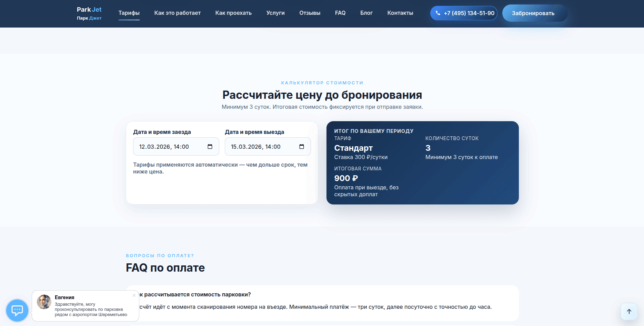Go to Как это работает section

point(177,13)
